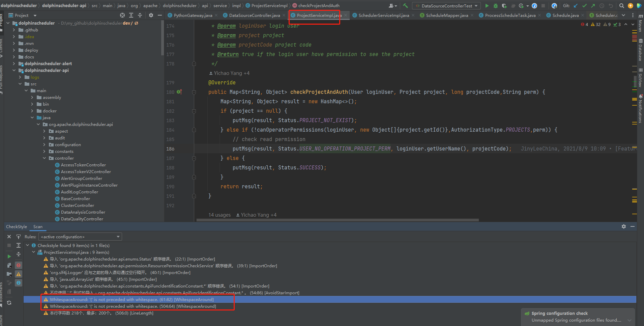Switch to the ProcessScheduleTask.java editor tab
Viewport: 644px width, 326px height.
point(510,15)
